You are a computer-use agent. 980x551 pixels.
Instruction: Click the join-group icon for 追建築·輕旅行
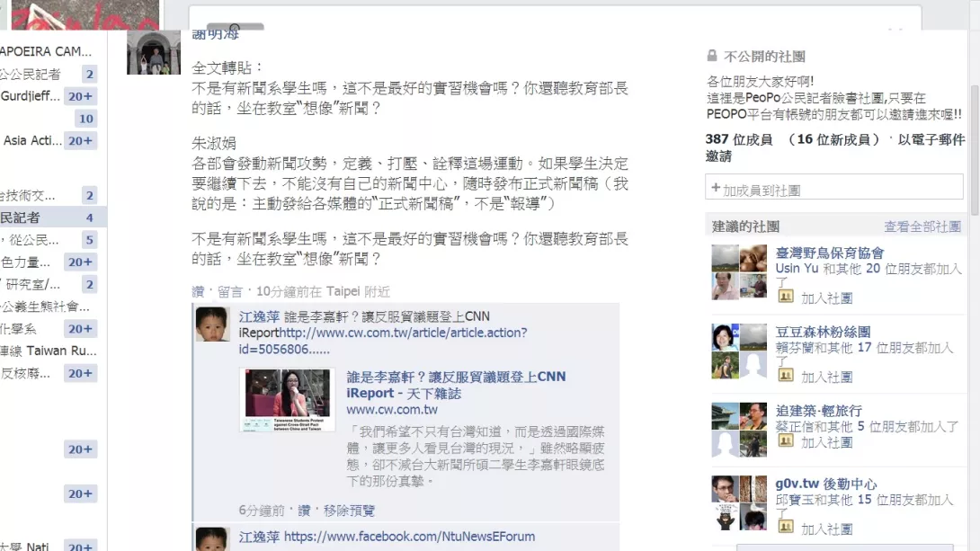786,440
